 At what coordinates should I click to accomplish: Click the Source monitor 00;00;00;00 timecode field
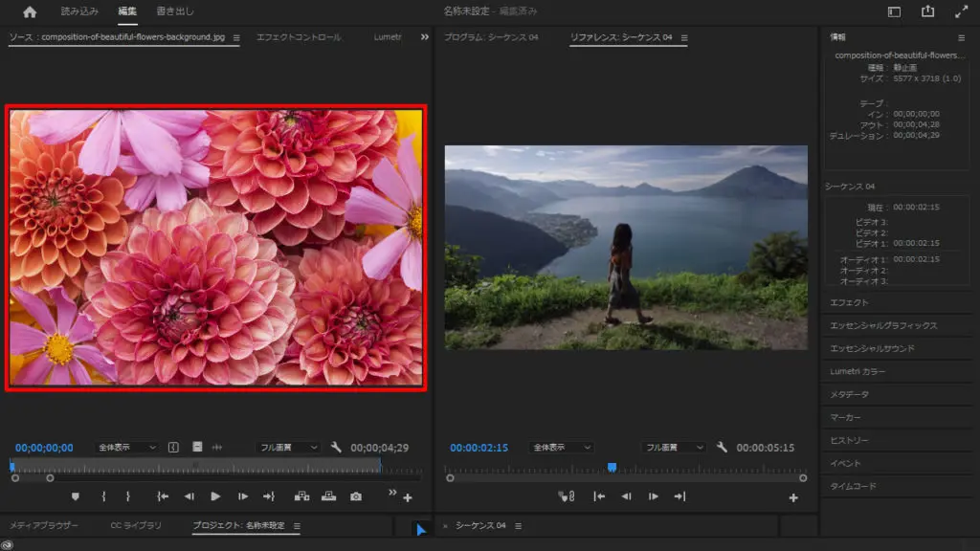(x=44, y=448)
